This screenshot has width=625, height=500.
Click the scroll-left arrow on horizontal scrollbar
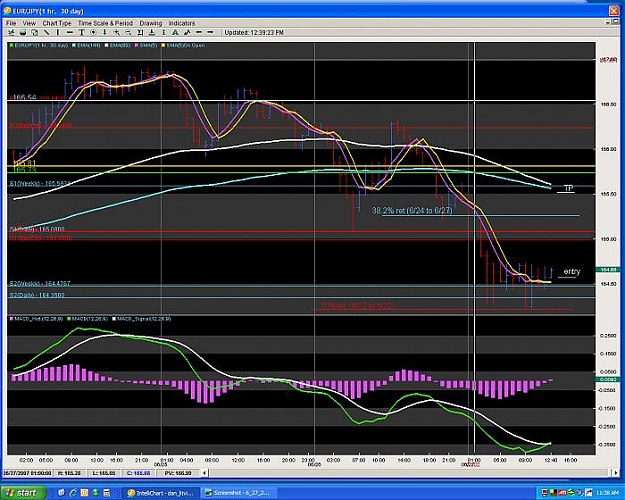click(204, 473)
